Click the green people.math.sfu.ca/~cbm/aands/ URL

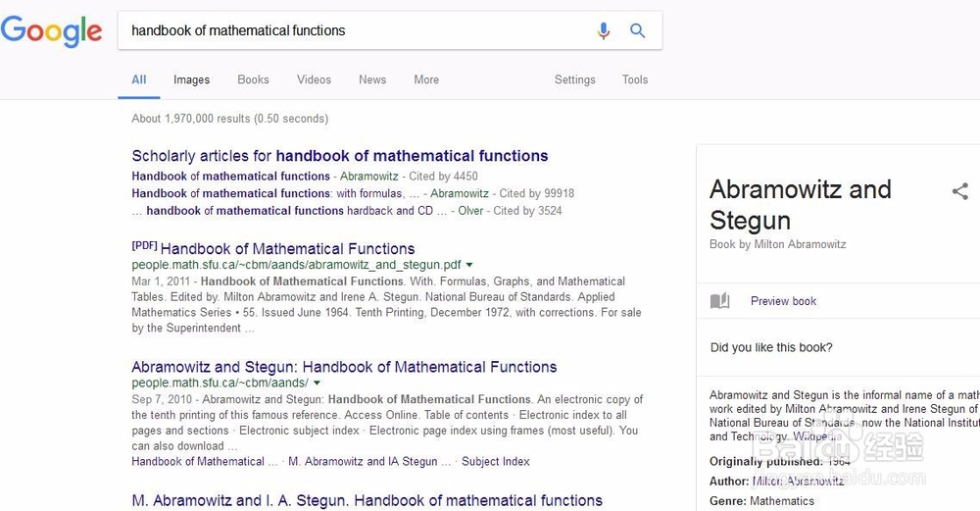pyautogui.click(x=220, y=383)
